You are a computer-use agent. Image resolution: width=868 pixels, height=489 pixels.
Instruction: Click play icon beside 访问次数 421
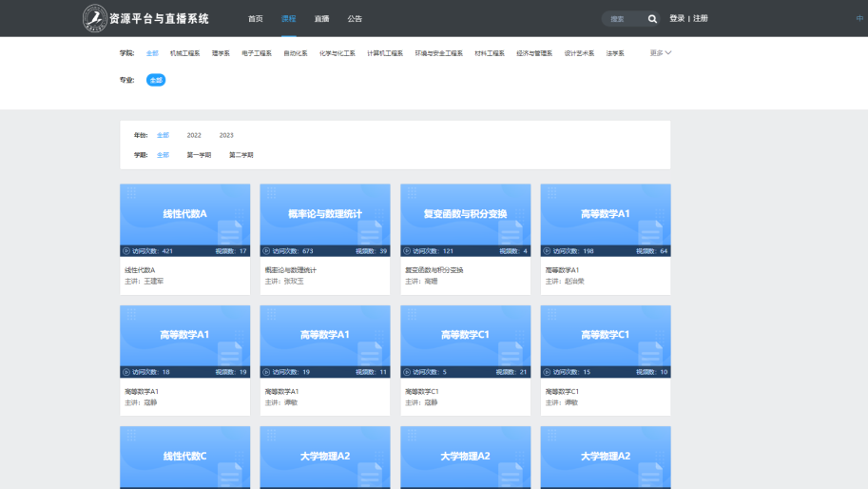click(126, 251)
